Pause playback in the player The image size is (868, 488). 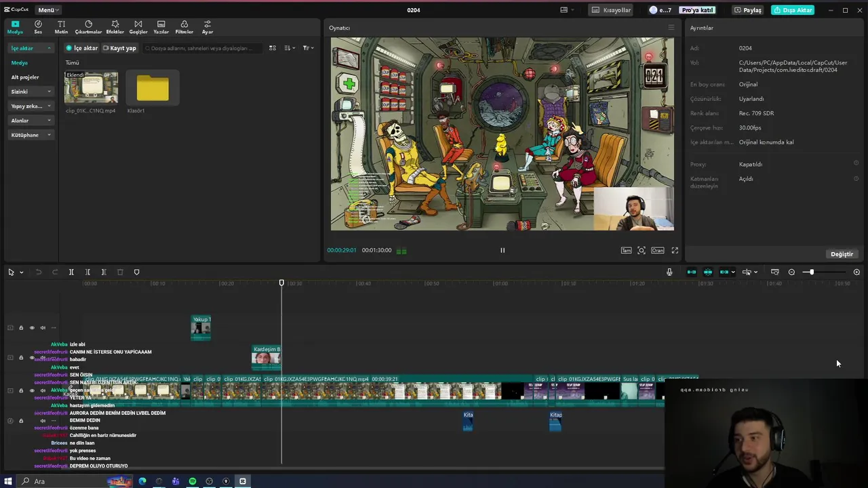click(502, 250)
